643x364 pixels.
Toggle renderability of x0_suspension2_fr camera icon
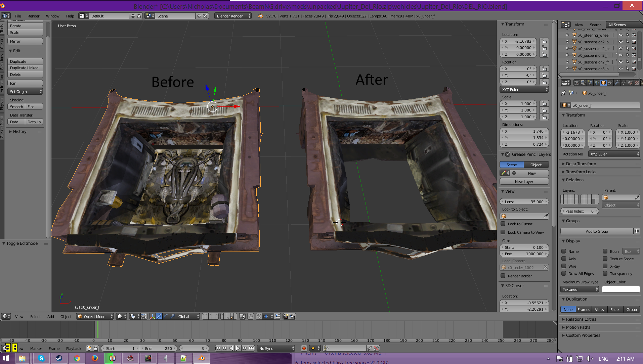tap(634, 62)
